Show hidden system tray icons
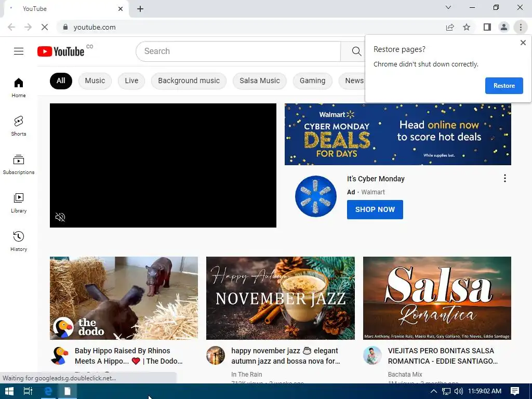Viewport: 532px width, 399px height. click(434, 391)
